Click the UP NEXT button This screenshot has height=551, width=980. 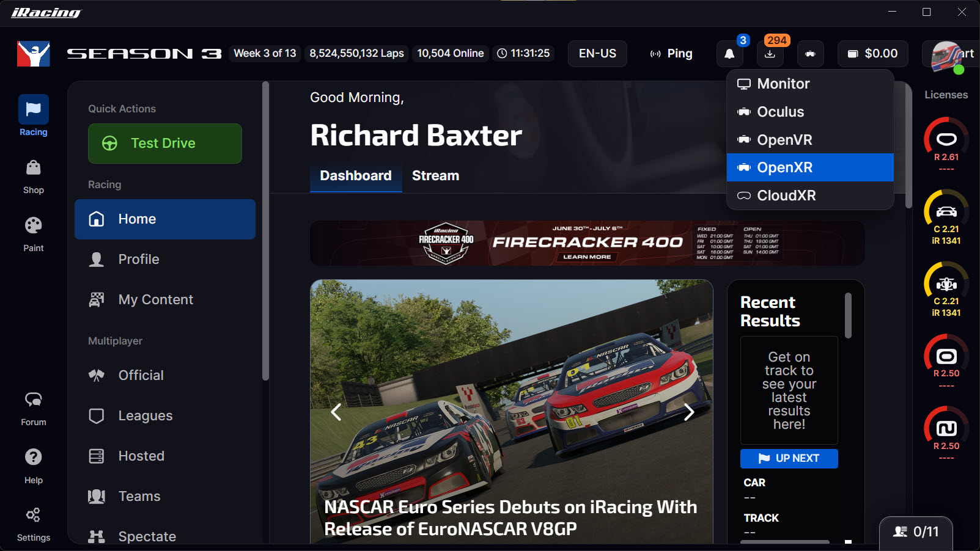(x=789, y=459)
